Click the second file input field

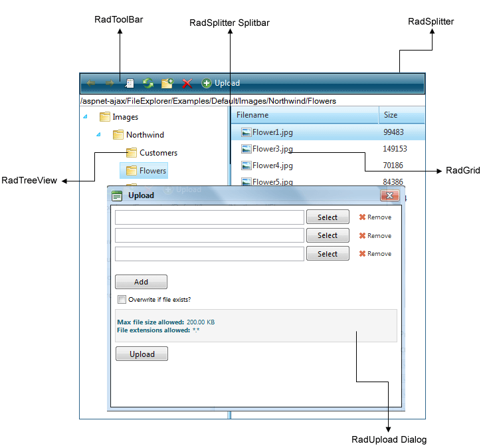click(x=209, y=235)
